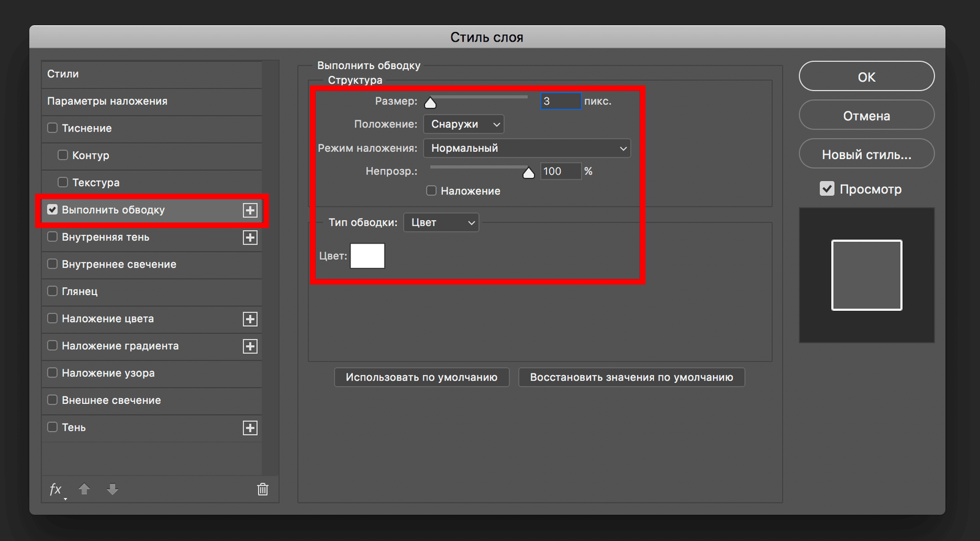Click plus icon beside Наложение цвета
Viewport: 980px width, 541px height.
pos(250,319)
